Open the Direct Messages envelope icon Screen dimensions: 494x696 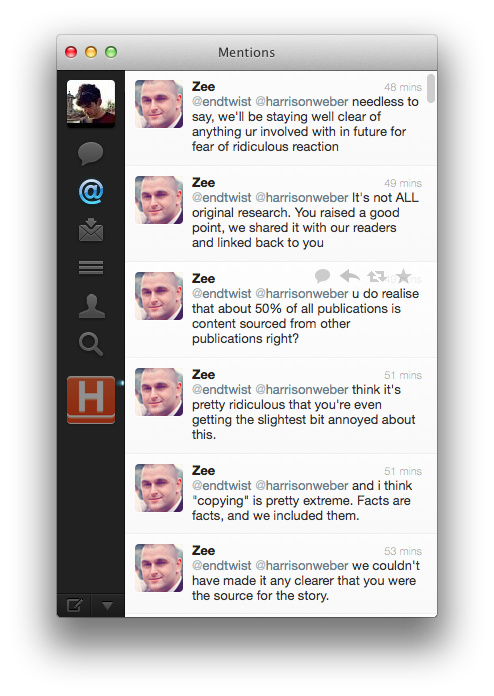pos(91,230)
